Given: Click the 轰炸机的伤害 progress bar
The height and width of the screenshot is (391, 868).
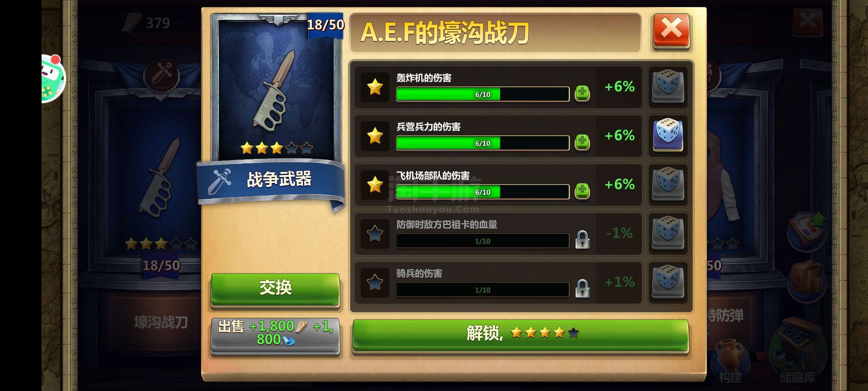Looking at the screenshot, I should coord(482,94).
